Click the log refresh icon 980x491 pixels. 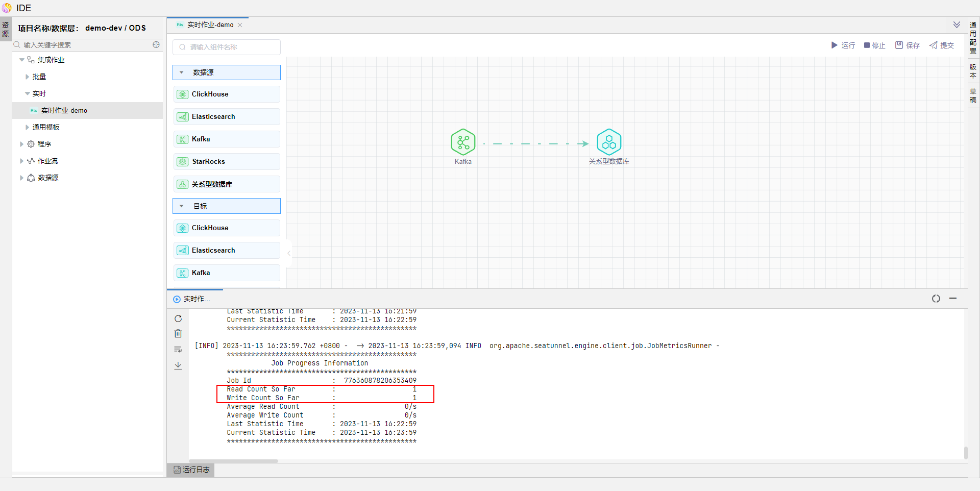(x=178, y=318)
